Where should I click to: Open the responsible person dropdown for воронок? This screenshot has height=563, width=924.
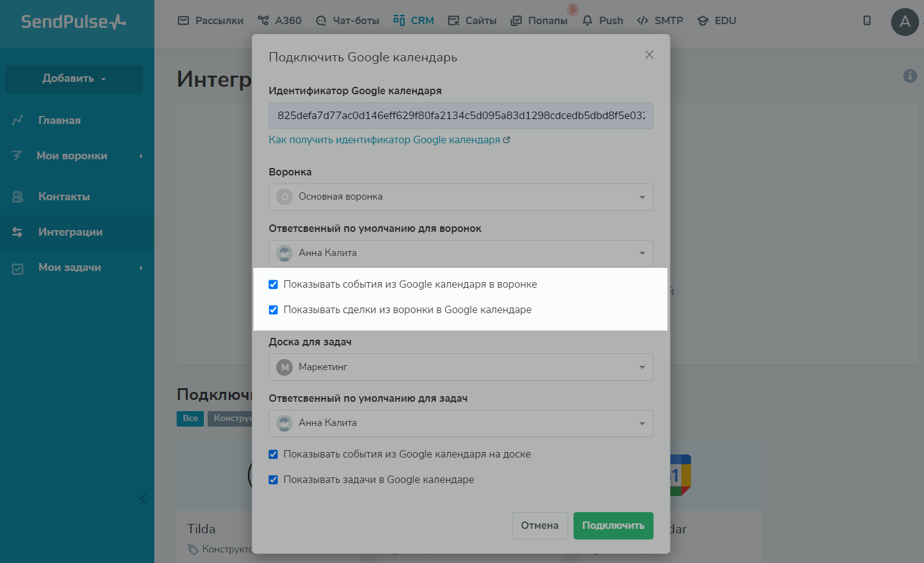(x=461, y=253)
